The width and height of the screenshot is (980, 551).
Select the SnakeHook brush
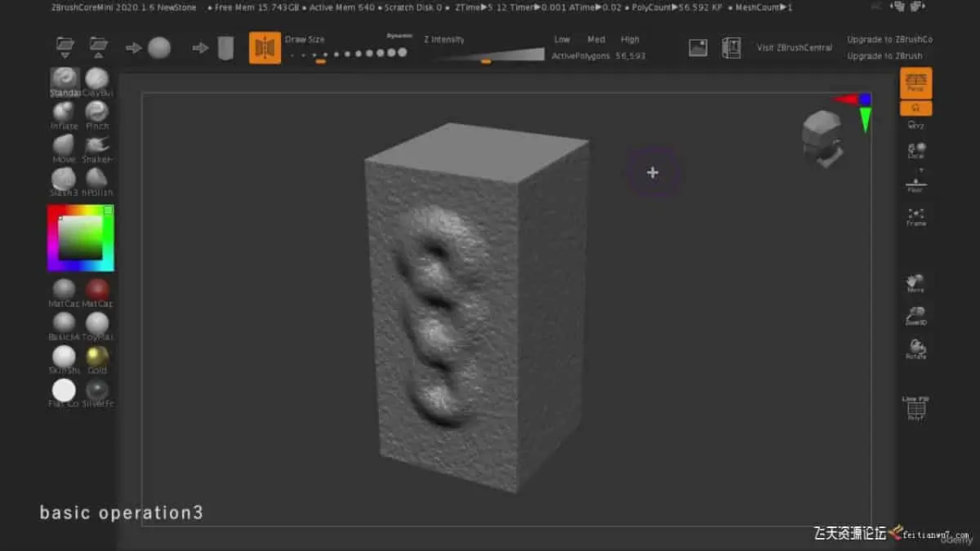[x=97, y=149]
